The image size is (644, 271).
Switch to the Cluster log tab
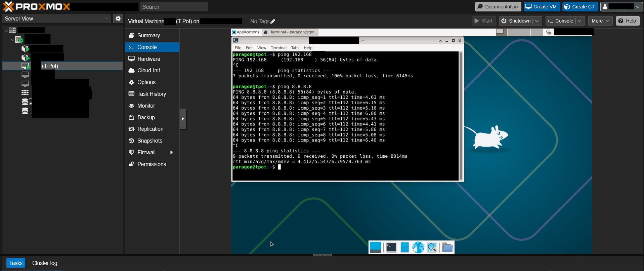coord(45,263)
